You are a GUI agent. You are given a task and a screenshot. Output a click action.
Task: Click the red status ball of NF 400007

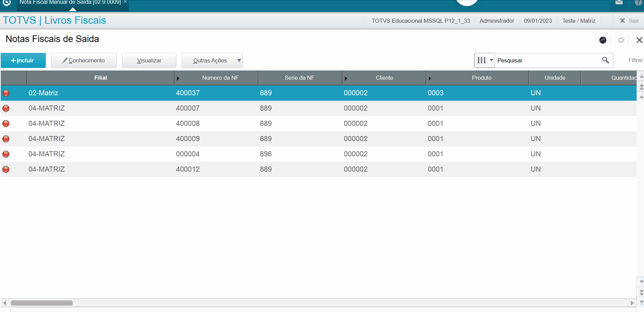(6, 109)
